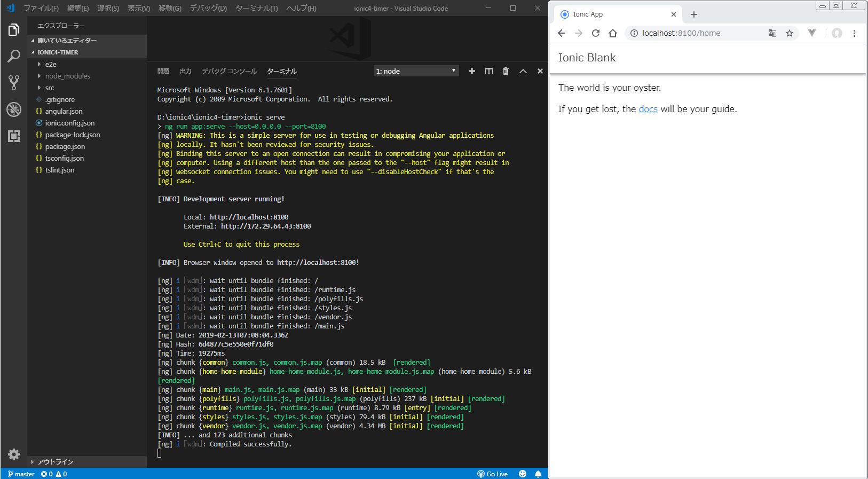The image size is (868, 479).
Task: Expand the node_modules folder
Action: [x=67, y=76]
